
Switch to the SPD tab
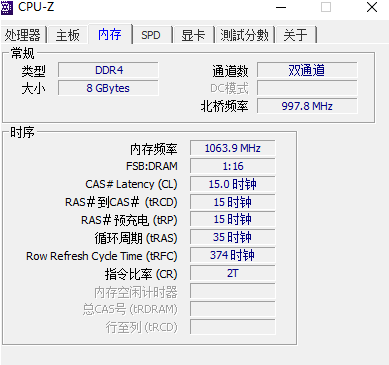point(151,35)
